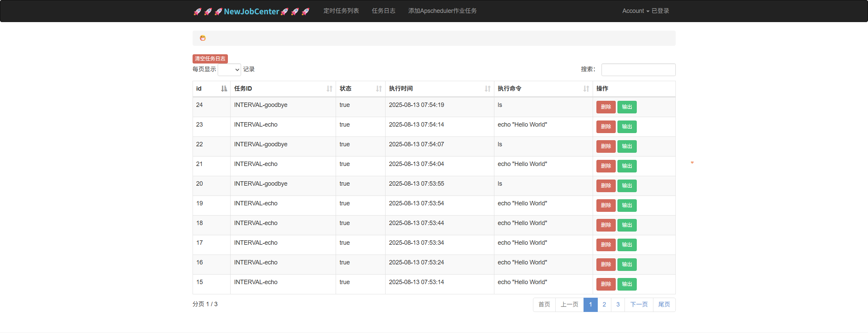Delete log row with id 19

606,205
